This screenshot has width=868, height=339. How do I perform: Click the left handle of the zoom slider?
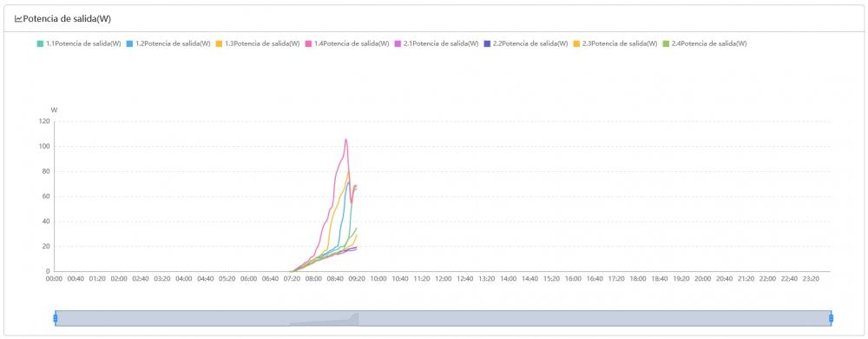point(56,318)
